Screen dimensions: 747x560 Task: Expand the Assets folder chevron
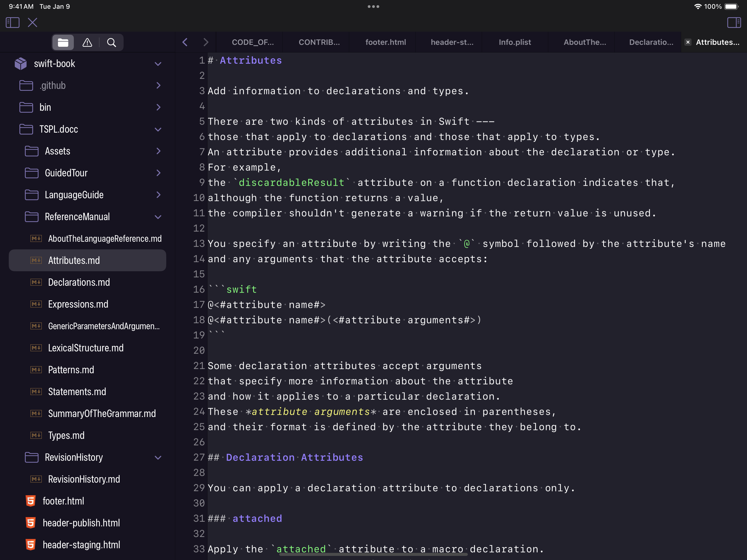tap(158, 151)
